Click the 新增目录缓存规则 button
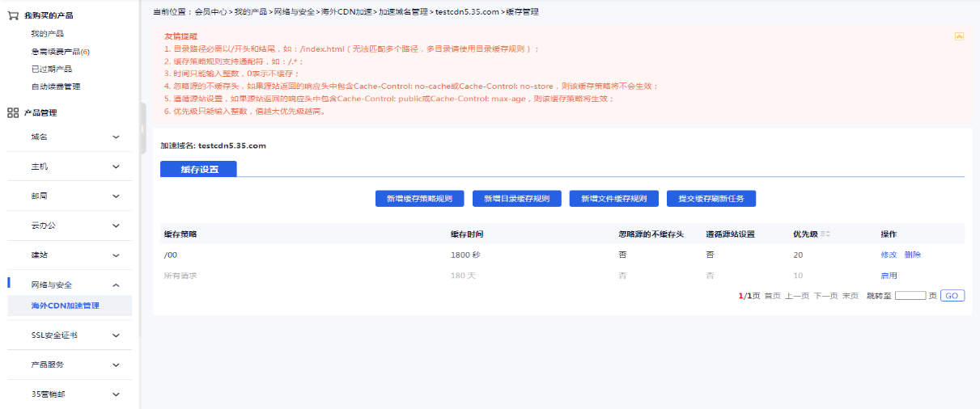Image resolution: width=980 pixels, height=409 pixels. pyautogui.click(x=516, y=199)
